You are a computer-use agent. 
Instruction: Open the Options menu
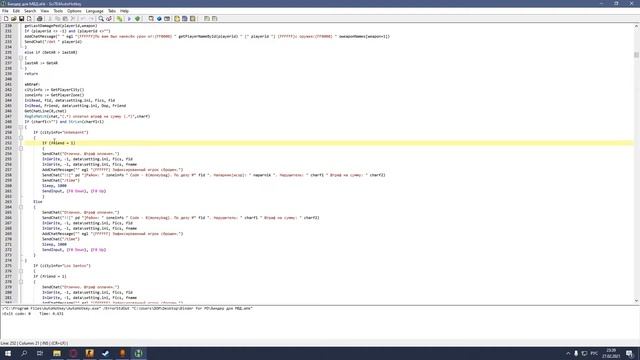click(74, 11)
